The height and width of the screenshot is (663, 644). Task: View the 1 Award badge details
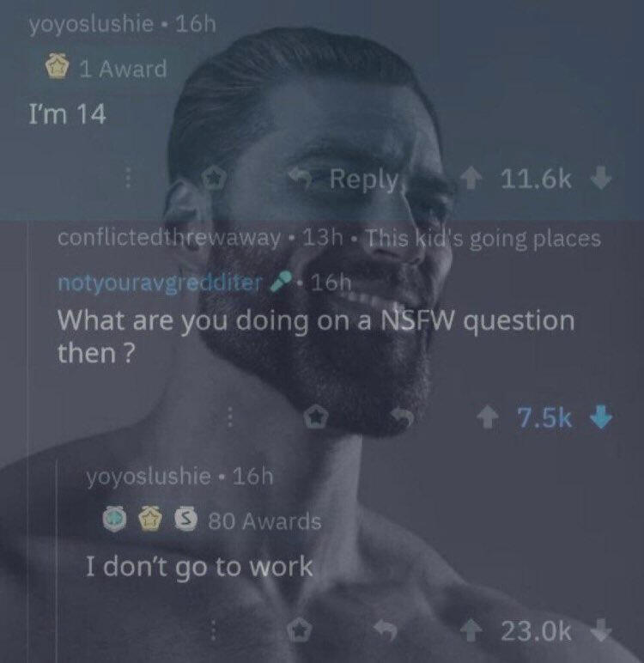[106, 69]
